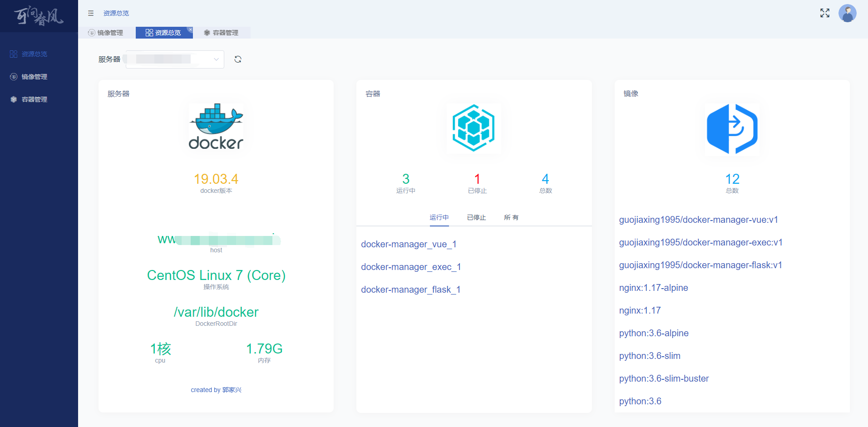Click 资源总览 sidebar grid icon

tap(14, 54)
